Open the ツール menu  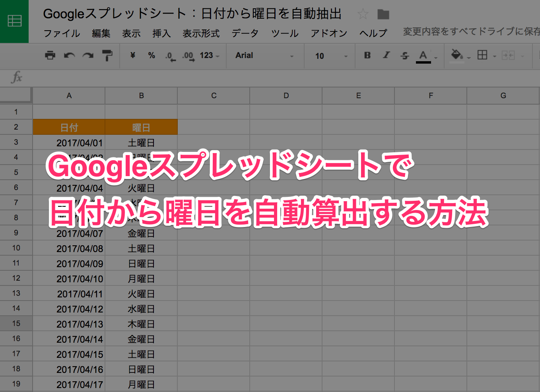pos(285,33)
